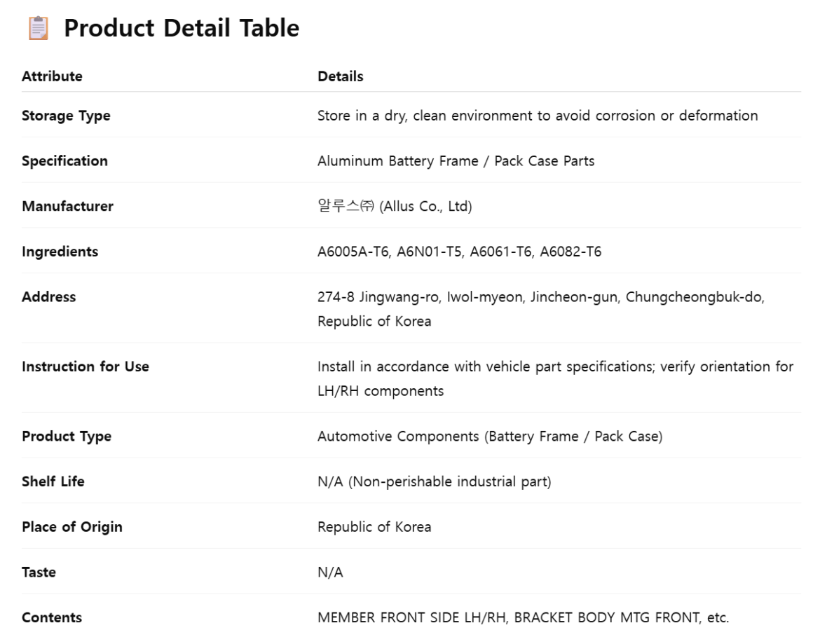Click the Product Detail Table heading

point(182,28)
